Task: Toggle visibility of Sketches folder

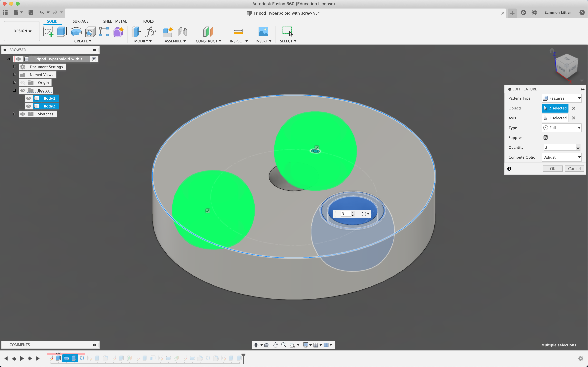Action: [23, 114]
